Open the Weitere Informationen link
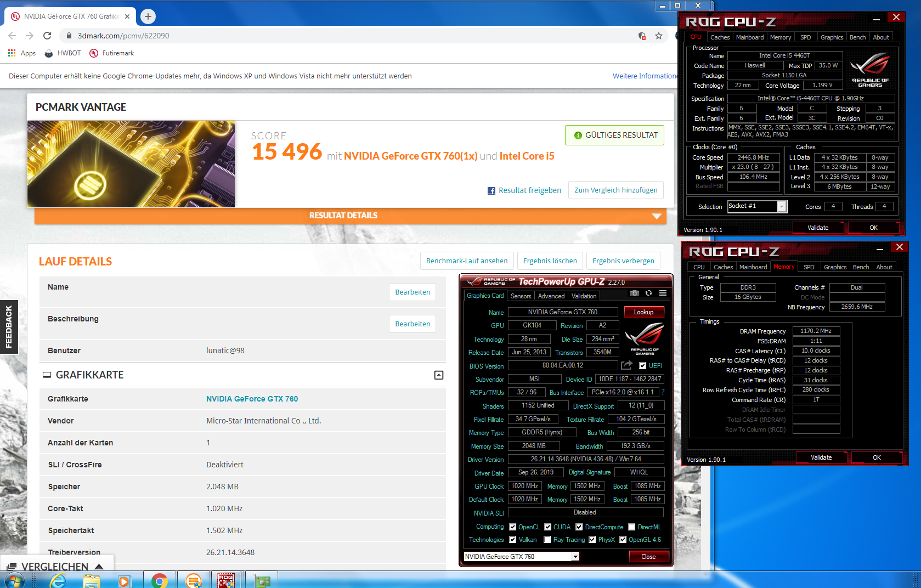This screenshot has width=921, height=588. click(645, 76)
